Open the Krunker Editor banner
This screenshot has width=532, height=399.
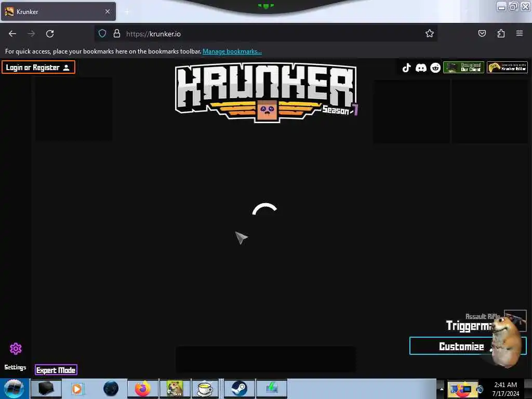507,67
